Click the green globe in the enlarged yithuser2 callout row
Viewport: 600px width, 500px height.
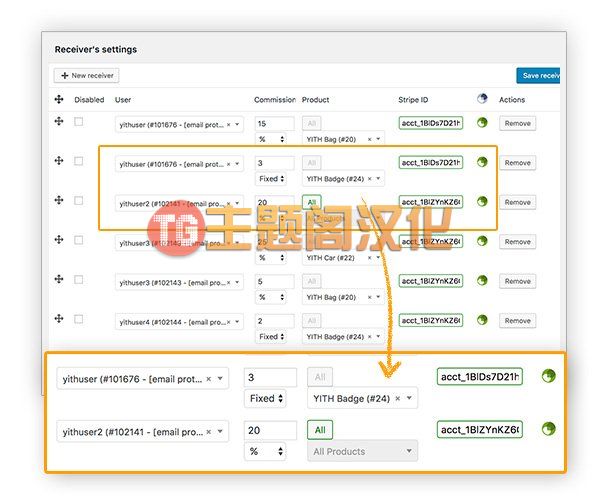point(549,429)
